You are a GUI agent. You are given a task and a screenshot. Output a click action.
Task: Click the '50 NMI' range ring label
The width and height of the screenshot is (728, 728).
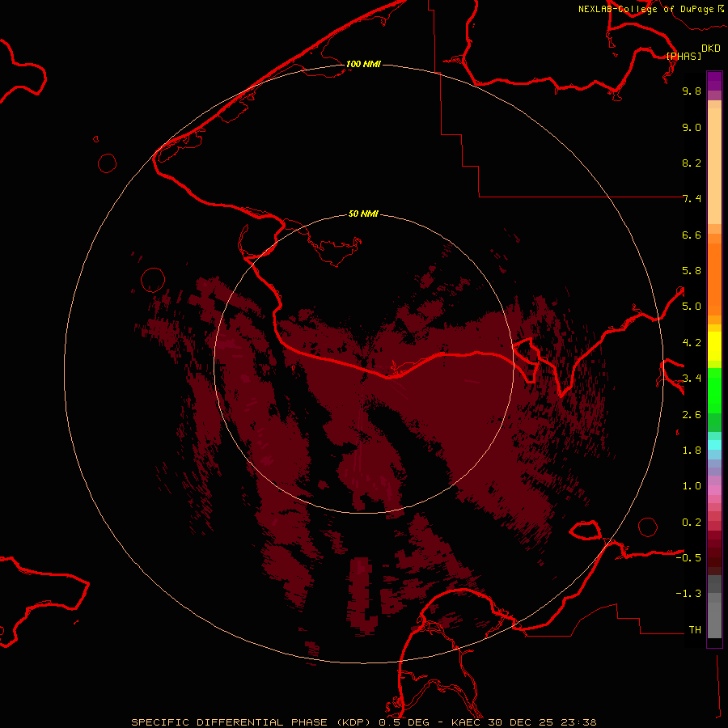363,214
